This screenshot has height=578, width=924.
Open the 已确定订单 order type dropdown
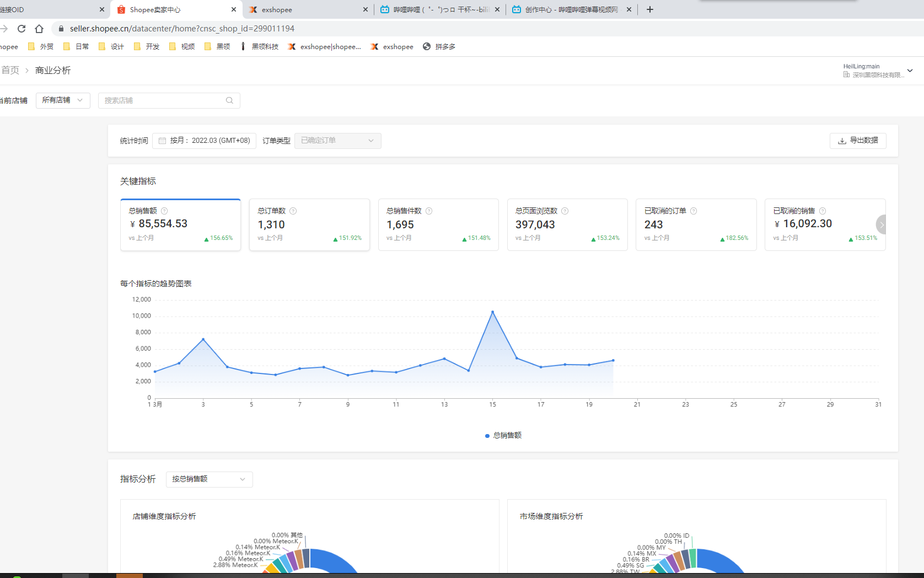(x=337, y=141)
